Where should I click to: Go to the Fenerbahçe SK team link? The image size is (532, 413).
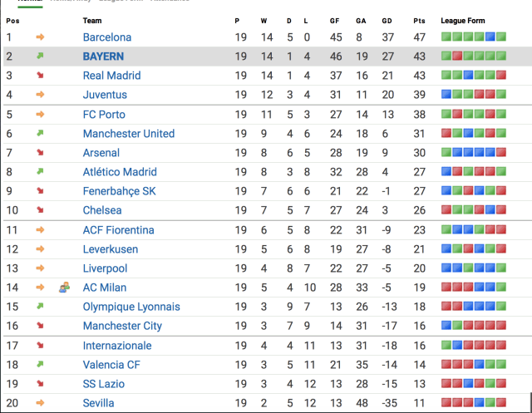tap(119, 191)
